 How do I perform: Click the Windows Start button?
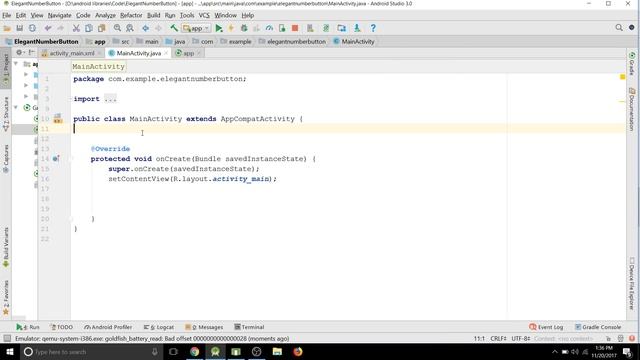point(9,351)
